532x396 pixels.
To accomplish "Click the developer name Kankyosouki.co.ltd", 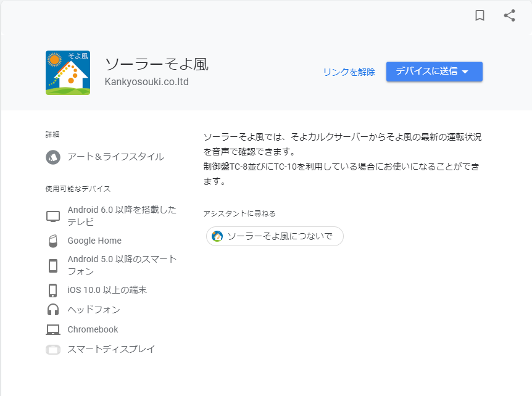I will tap(146, 81).
